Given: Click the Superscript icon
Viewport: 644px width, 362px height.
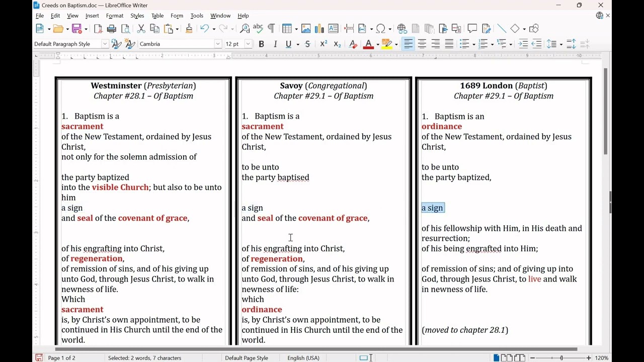Looking at the screenshot, I should pyautogui.click(x=324, y=44).
